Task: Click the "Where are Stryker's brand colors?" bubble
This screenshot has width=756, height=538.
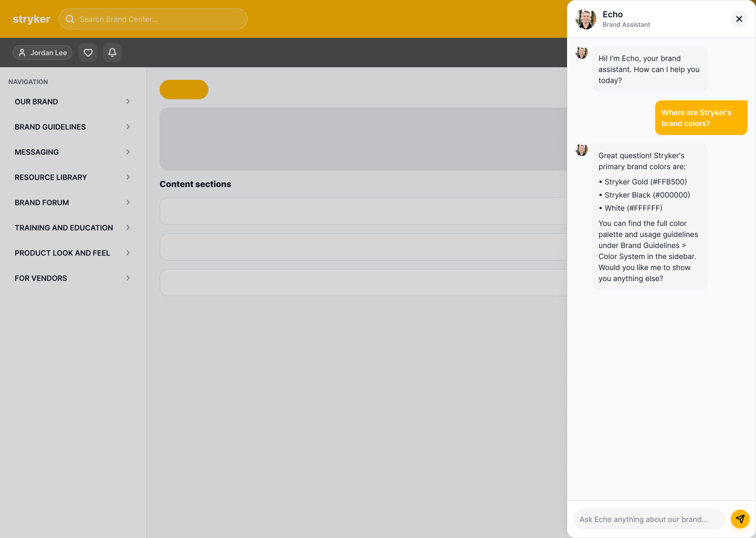Action: pos(701,118)
